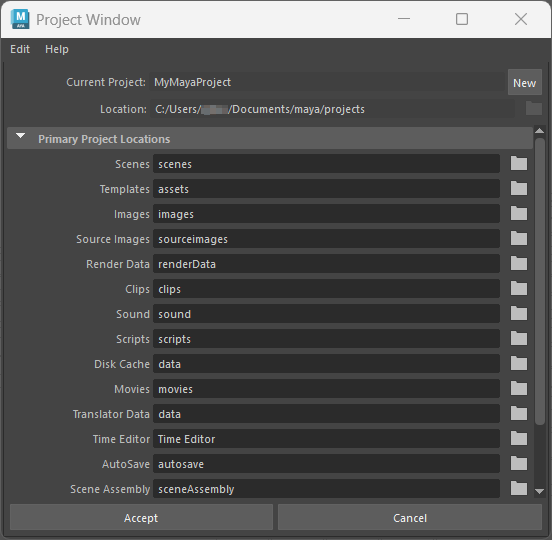
Task: Browse folder for Time Editor location
Action: 519,439
